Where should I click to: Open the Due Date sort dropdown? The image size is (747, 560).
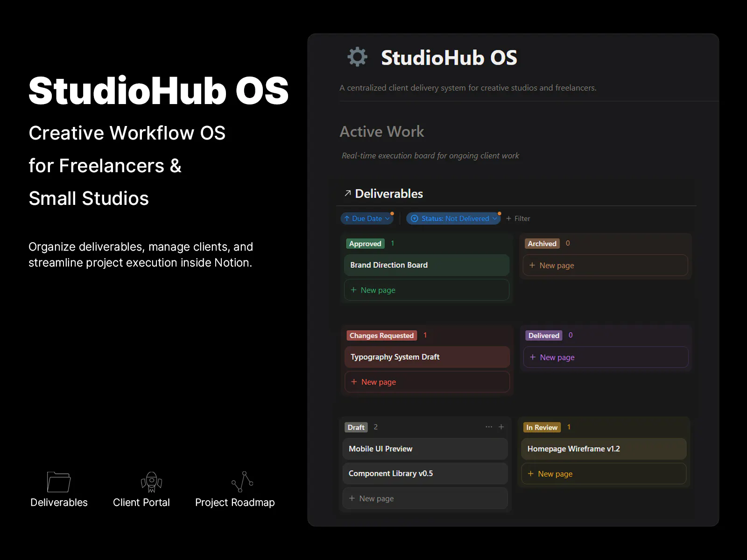(x=367, y=218)
